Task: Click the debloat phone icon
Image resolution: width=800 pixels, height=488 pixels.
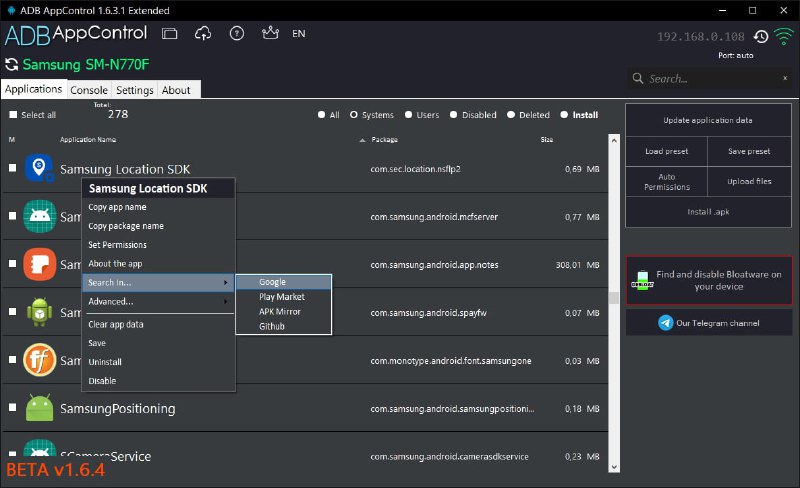Action: pos(642,281)
